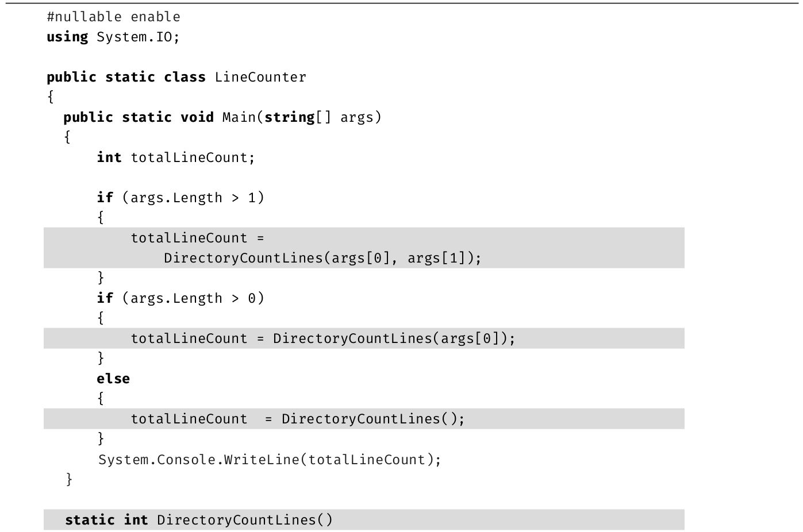Click the 'if (args.Length > 0)' condition

[180, 299]
